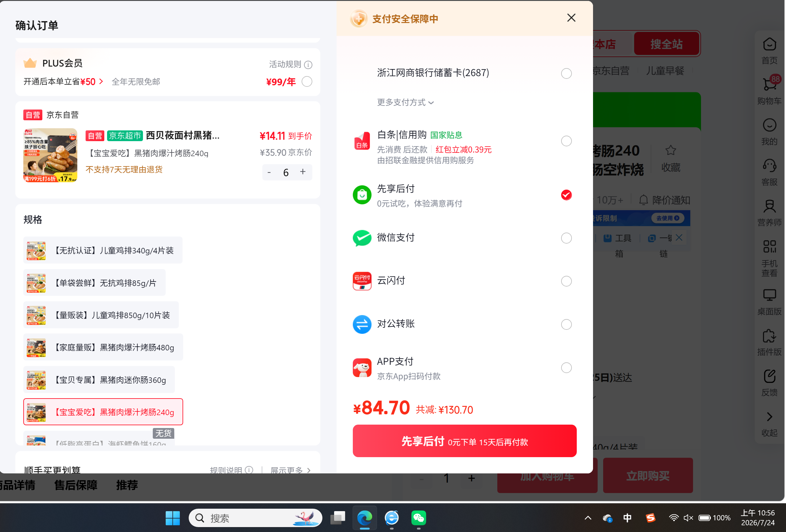Close the payment security dialog
Image resolution: width=786 pixels, height=532 pixels.
pyautogui.click(x=571, y=18)
